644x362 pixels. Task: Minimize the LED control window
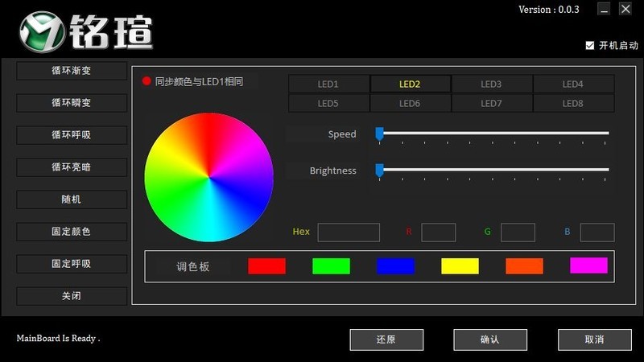click(604, 9)
